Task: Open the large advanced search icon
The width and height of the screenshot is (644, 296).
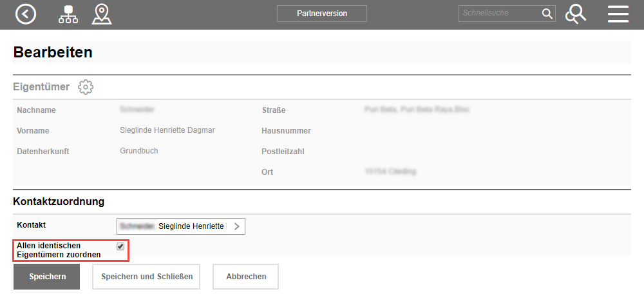Action: pos(575,14)
